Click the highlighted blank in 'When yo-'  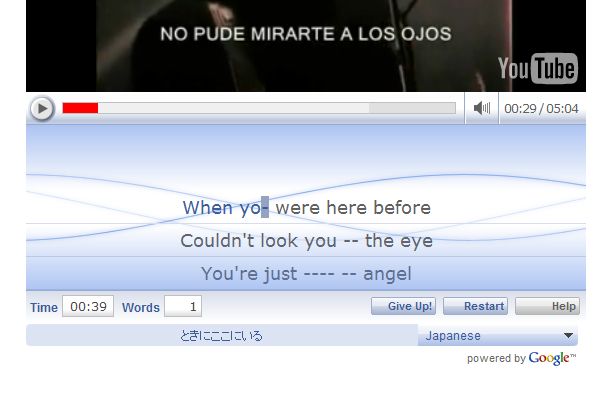click(265, 207)
